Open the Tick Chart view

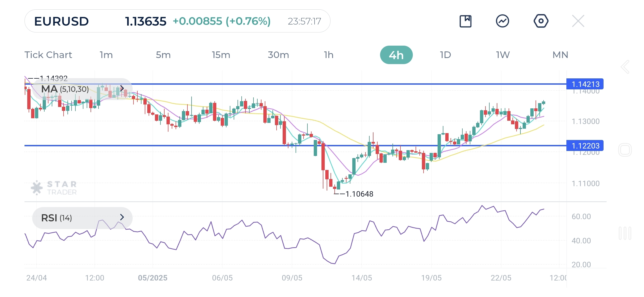(48, 55)
